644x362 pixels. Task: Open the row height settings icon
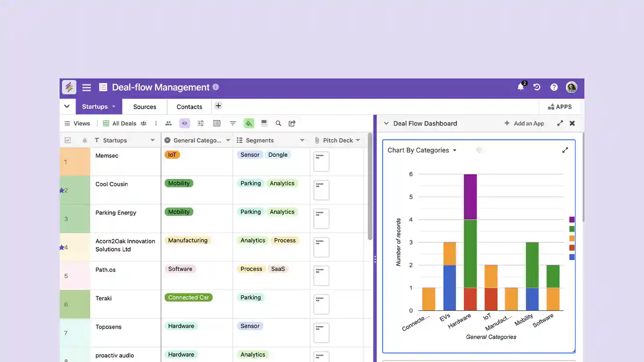click(x=264, y=123)
